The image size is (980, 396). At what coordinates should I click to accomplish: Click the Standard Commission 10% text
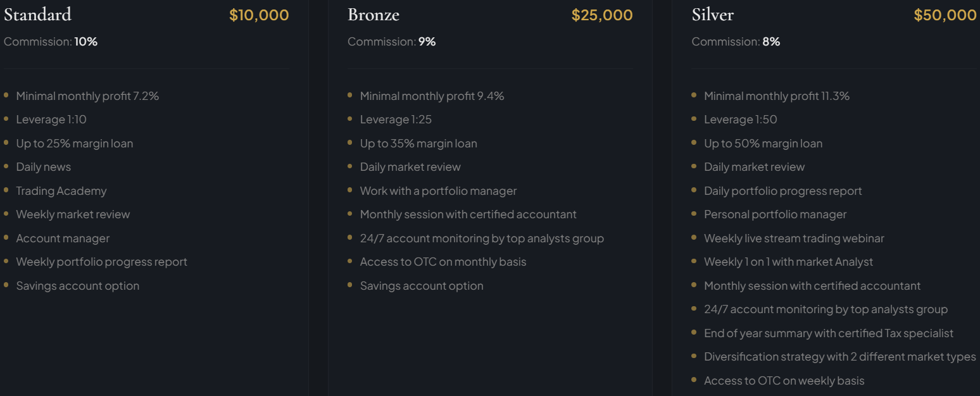(51, 42)
